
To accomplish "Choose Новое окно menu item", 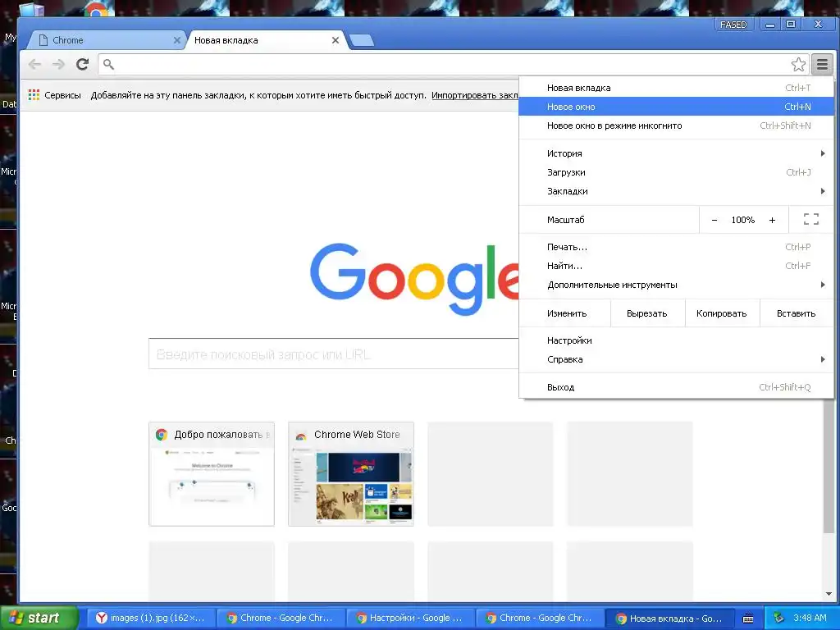I will coord(676,107).
